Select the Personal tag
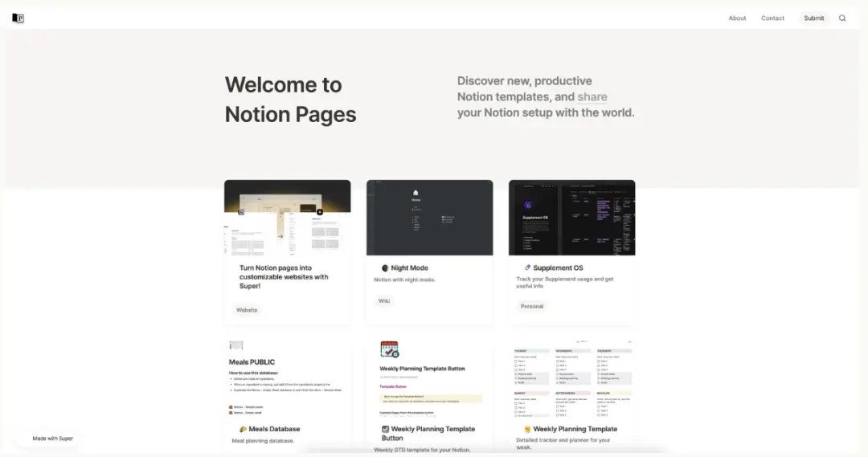The height and width of the screenshot is (457, 868). click(531, 306)
